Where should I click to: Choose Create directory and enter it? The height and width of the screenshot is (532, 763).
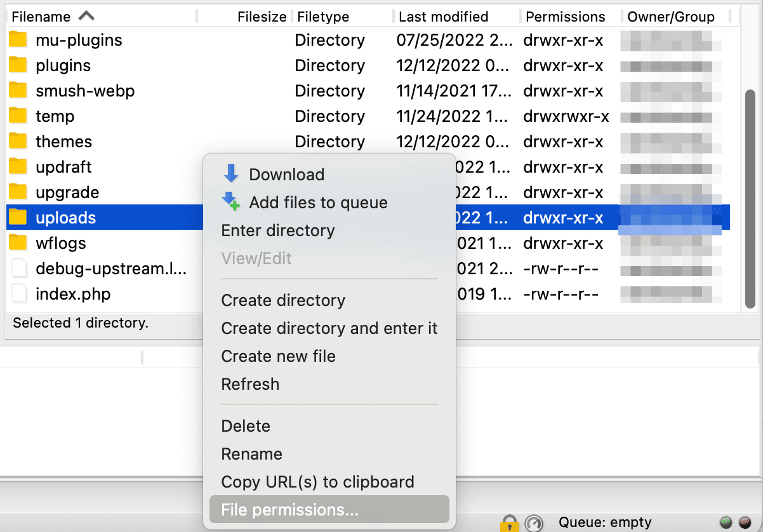(x=329, y=328)
